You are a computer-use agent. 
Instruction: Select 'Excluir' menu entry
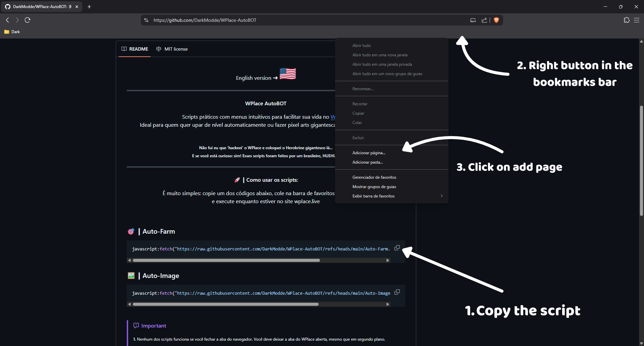[x=392, y=138]
